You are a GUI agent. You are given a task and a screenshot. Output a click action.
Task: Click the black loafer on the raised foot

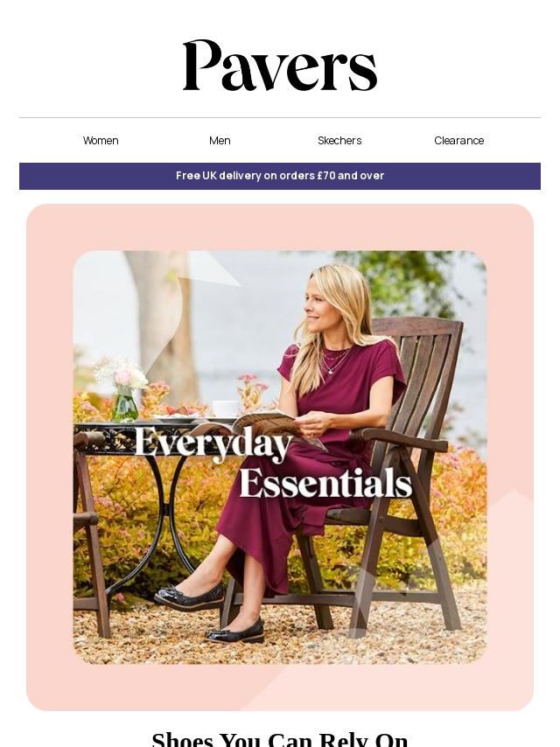[189, 597]
